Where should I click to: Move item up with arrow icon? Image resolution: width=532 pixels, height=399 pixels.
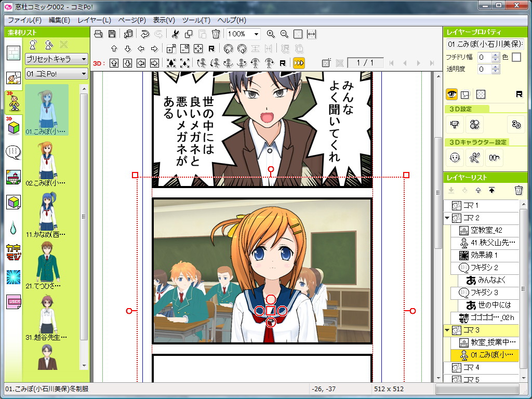coord(114,48)
